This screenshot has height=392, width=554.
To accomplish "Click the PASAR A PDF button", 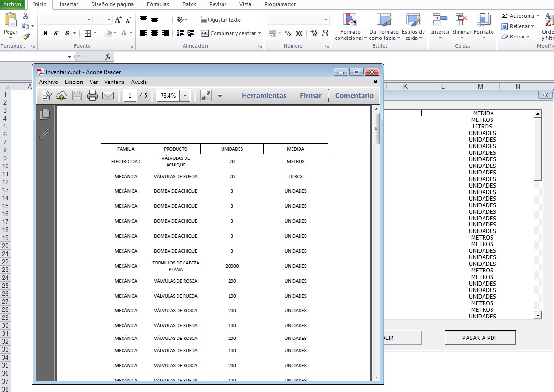I will point(480,338).
